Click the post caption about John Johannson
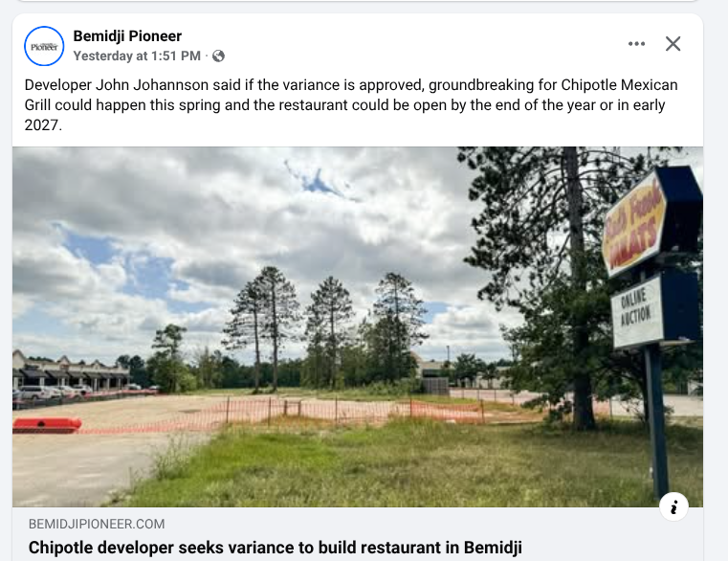This screenshot has height=561, width=728. pos(351,105)
